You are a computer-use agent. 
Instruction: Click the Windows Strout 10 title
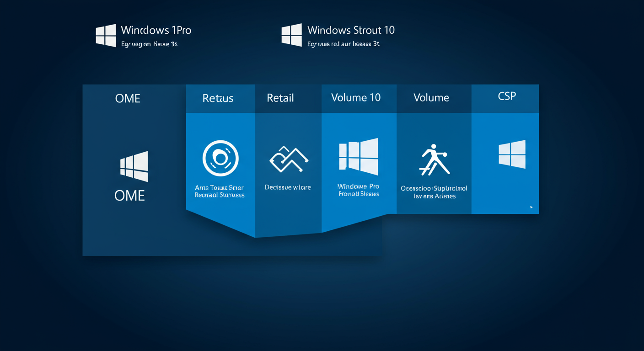pos(351,30)
